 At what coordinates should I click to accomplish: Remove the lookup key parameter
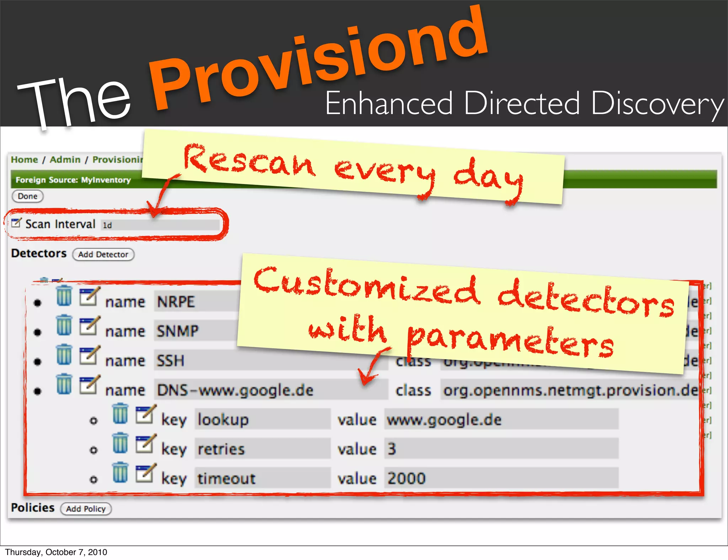point(120,414)
